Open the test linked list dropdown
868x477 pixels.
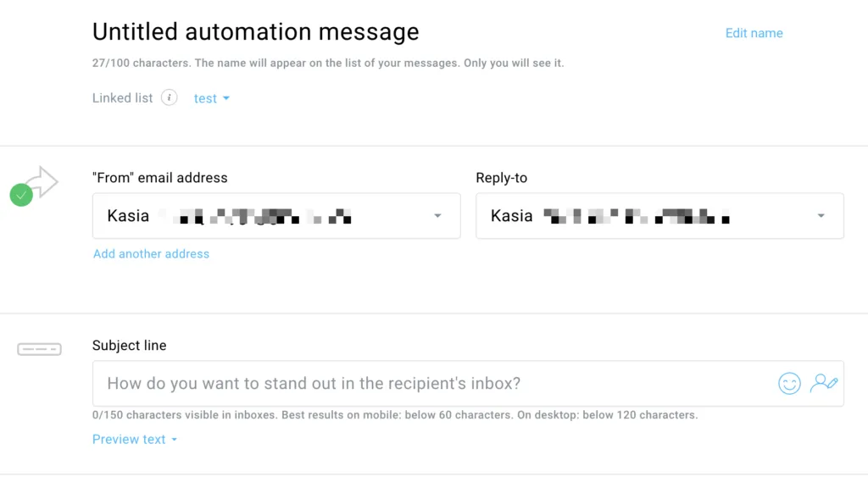point(211,98)
